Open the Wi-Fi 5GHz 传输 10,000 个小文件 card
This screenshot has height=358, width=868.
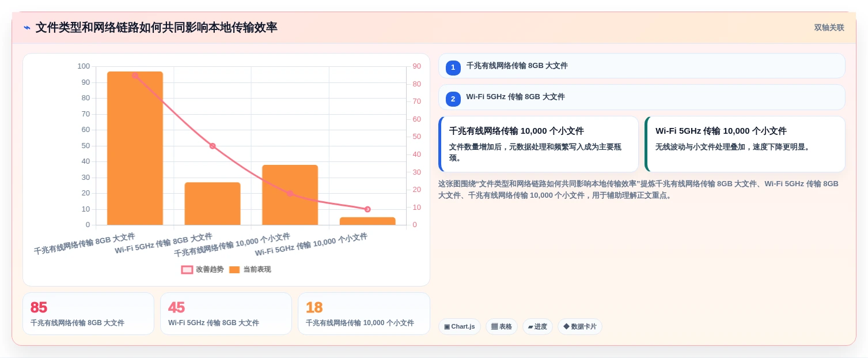(x=745, y=144)
